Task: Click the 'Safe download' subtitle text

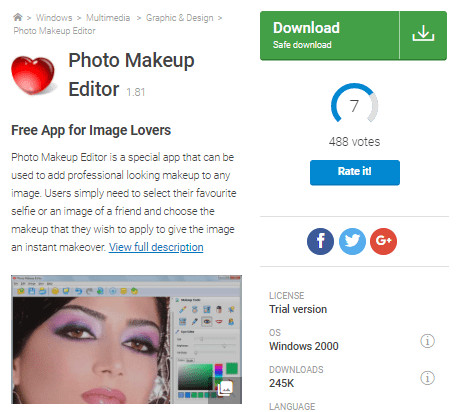Action: point(302,45)
